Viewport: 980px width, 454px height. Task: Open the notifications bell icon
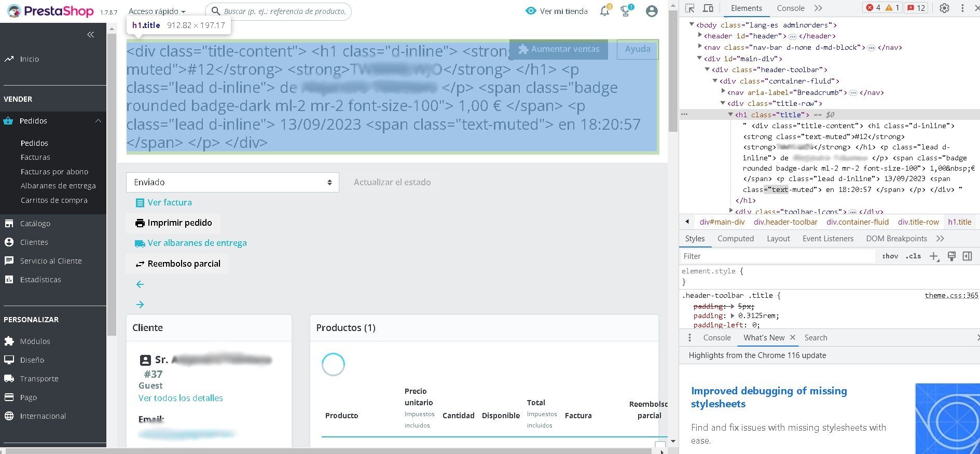click(x=604, y=11)
